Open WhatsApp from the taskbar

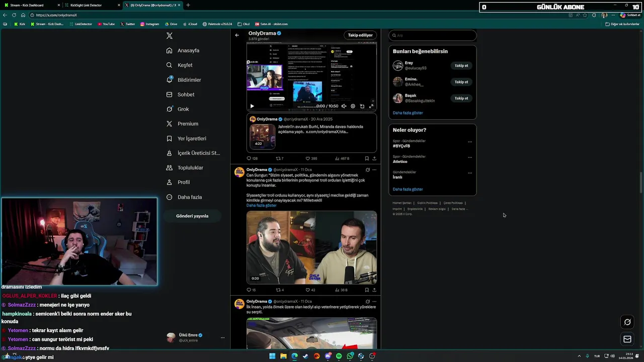[x=350, y=356]
